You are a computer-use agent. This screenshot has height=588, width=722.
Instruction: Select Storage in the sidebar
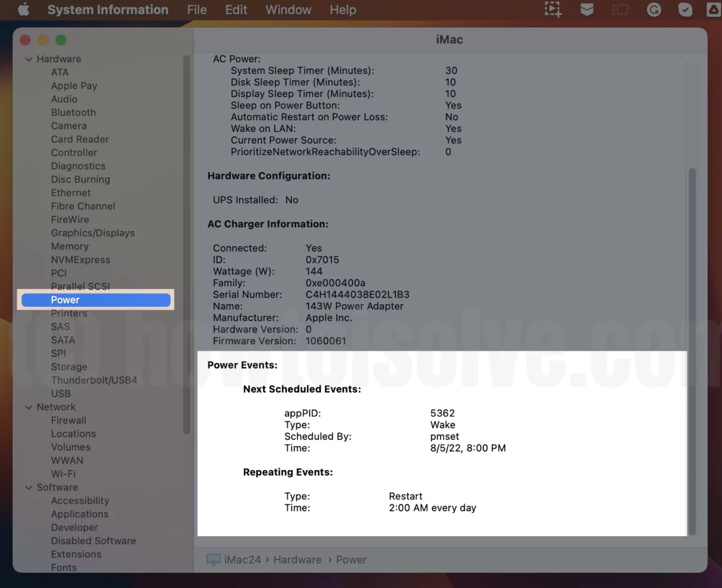point(69,367)
